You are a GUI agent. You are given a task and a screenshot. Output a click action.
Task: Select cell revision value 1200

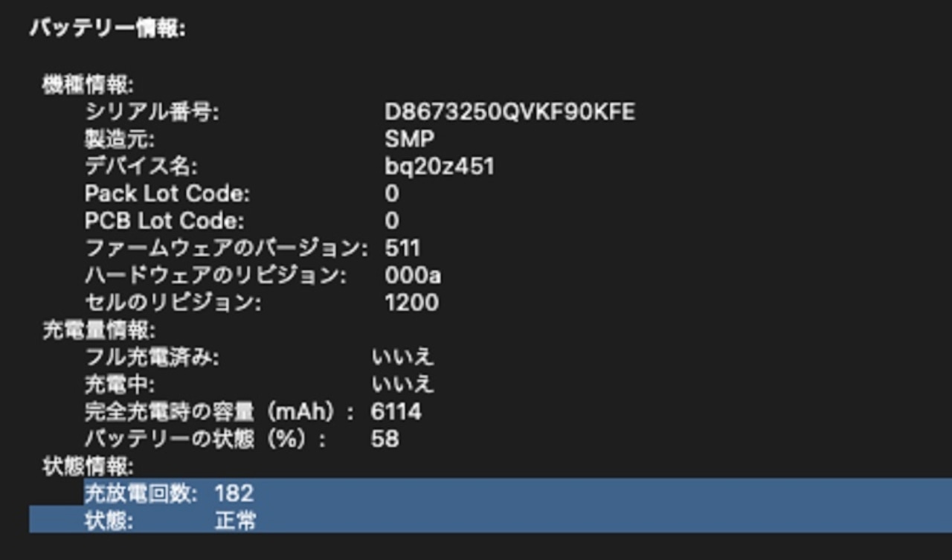[412, 303]
